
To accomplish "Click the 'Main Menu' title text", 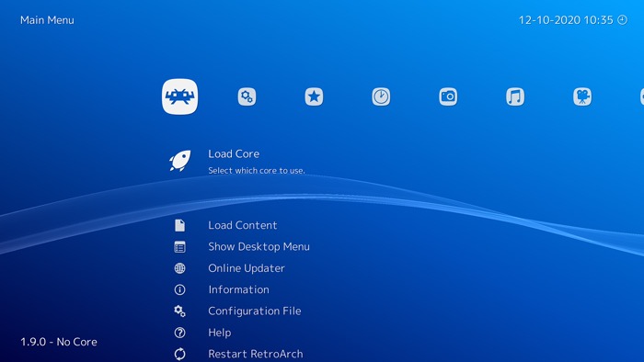I will click(47, 20).
